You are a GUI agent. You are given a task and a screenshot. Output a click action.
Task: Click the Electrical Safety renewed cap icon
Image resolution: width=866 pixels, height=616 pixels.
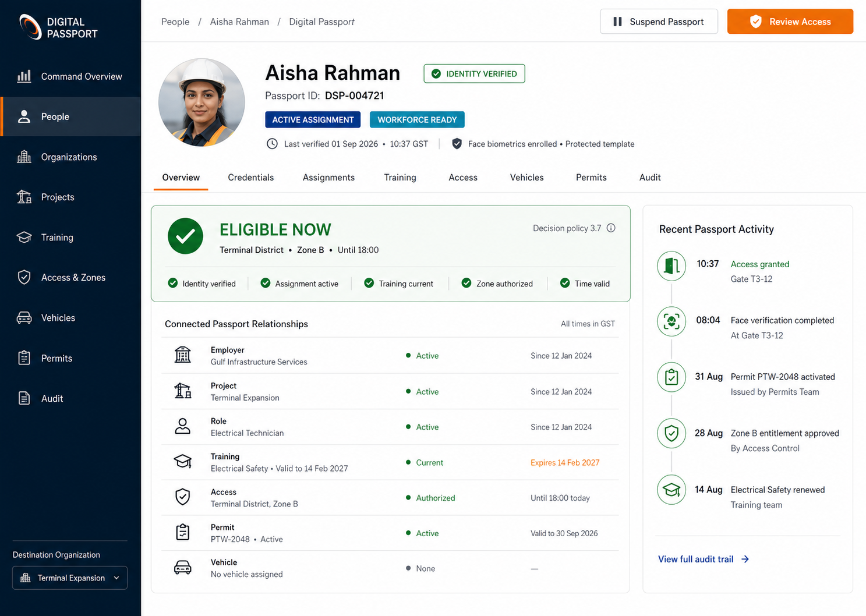[x=671, y=490]
